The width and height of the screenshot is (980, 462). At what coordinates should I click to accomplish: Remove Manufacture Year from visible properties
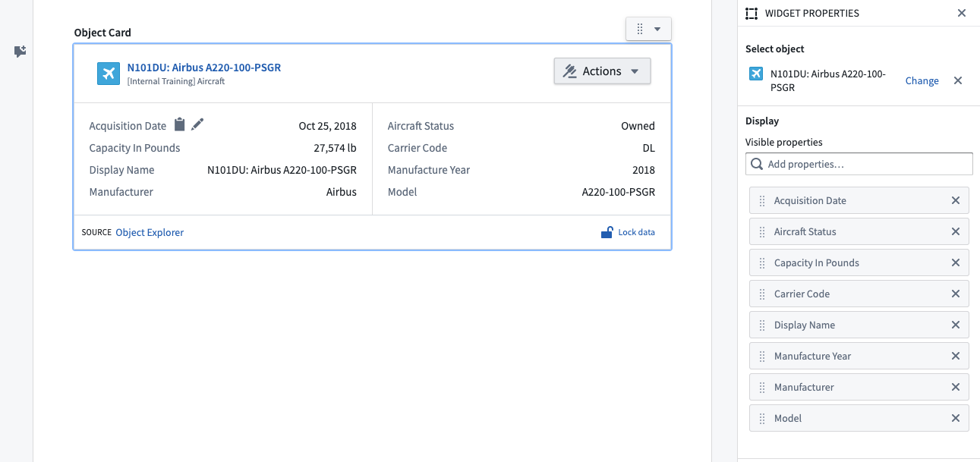pyautogui.click(x=956, y=356)
